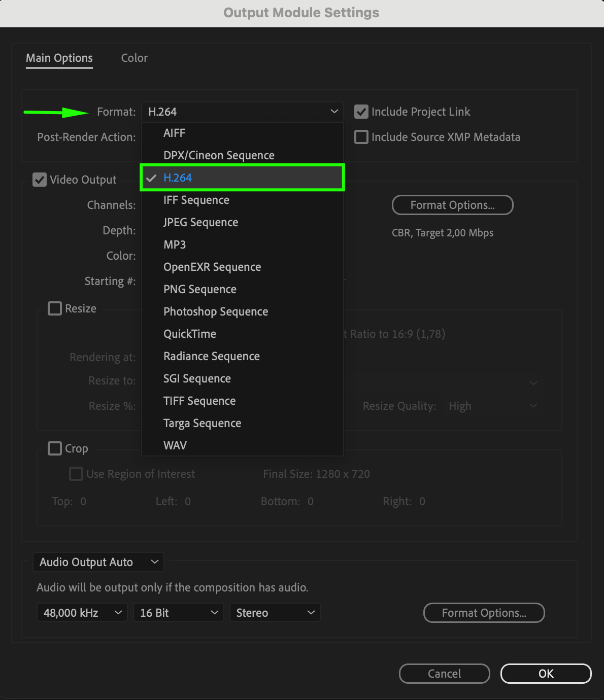Open the Audio Output Auto dropdown

click(x=98, y=562)
